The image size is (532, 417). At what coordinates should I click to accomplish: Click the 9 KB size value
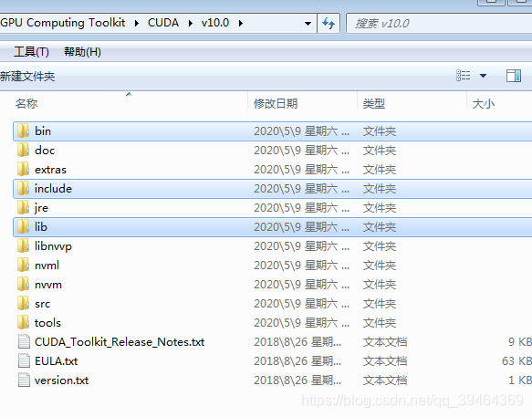click(x=520, y=341)
